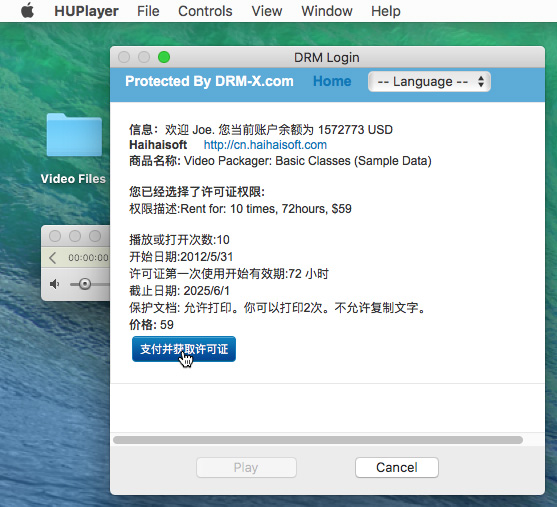Open the Window menu
The image size is (557, 507).
coord(326,11)
